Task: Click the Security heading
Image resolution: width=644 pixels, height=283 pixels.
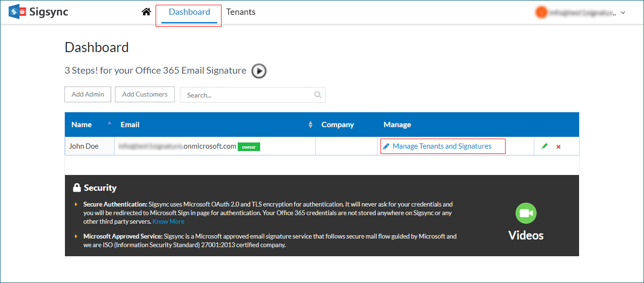Action: pos(95,188)
